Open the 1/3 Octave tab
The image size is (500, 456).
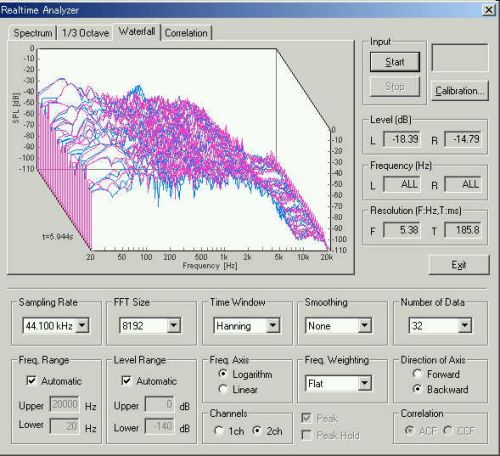(85, 33)
